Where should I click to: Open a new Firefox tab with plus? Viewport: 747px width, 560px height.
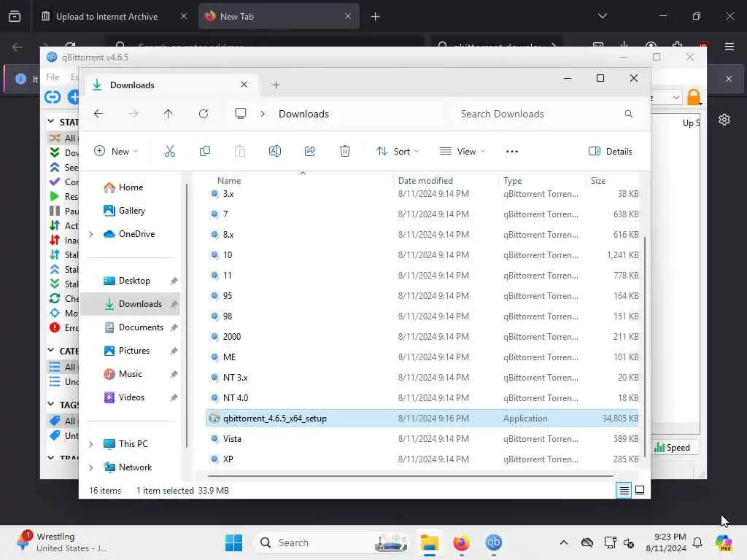375,16
